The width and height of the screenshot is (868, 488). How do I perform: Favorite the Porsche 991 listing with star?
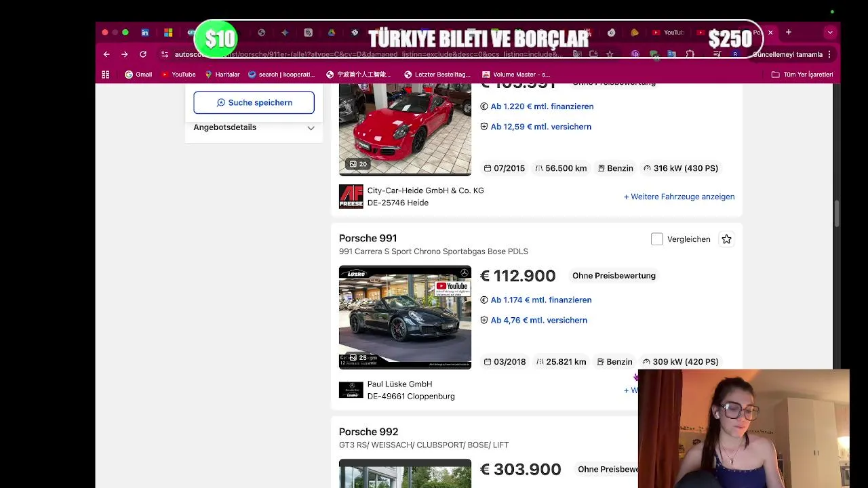pyautogui.click(x=726, y=239)
